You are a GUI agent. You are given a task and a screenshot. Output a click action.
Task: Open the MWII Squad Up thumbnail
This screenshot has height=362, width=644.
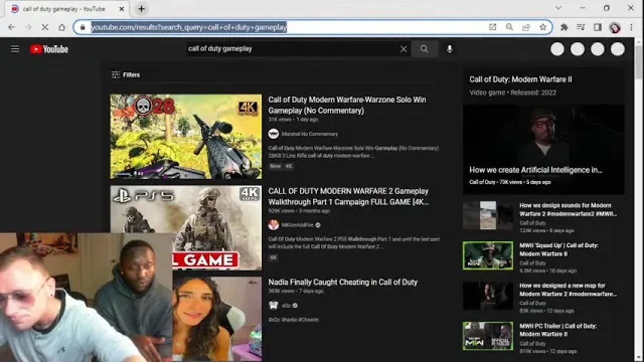[x=488, y=255]
